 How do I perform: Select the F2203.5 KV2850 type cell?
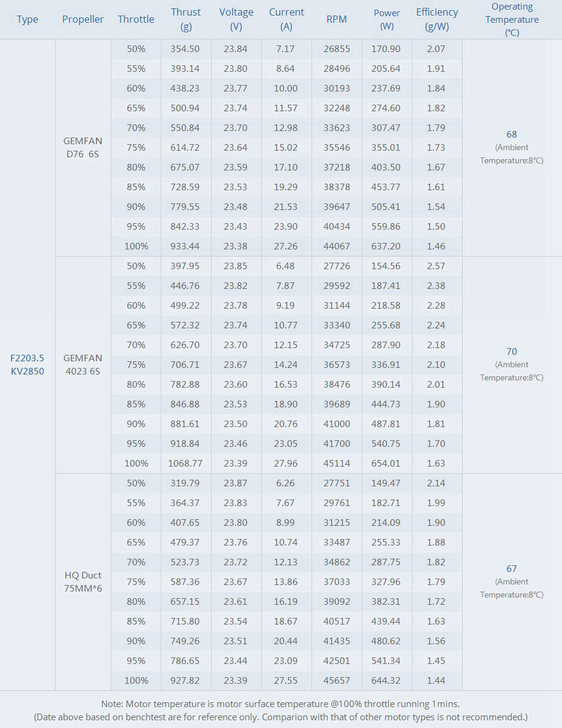(28, 364)
